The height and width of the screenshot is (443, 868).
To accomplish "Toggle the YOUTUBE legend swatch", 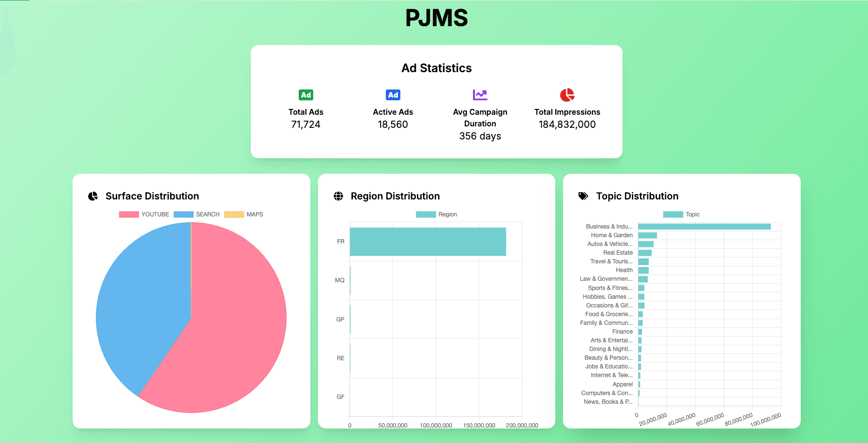I will click(129, 214).
